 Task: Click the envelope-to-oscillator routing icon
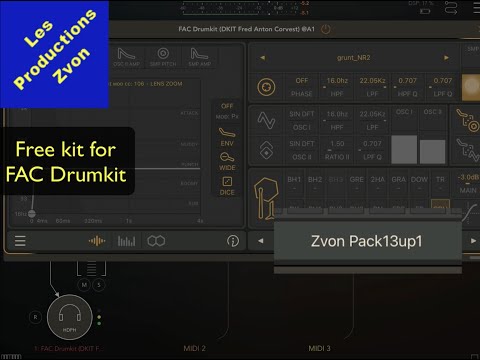coord(467,150)
